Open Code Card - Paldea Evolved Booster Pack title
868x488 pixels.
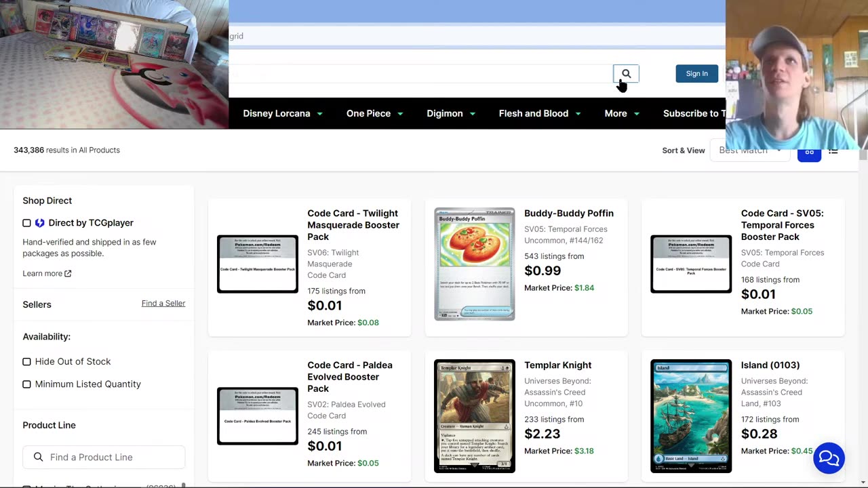point(350,377)
